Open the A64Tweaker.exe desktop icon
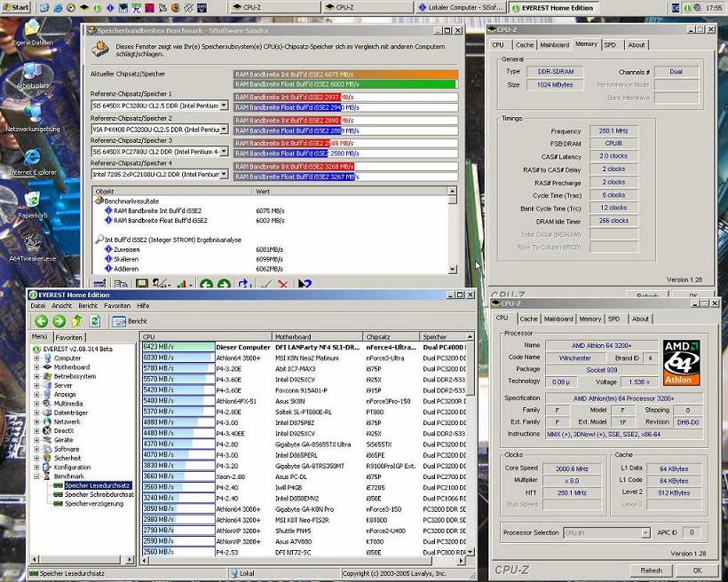Image resolution: width=728 pixels, height=582 pixels. point(33,244)
